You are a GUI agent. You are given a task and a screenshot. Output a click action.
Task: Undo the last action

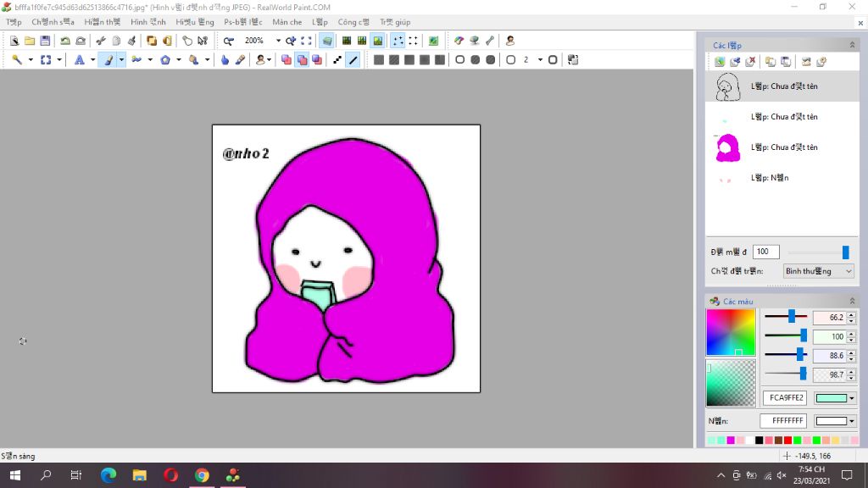point(65,41)
